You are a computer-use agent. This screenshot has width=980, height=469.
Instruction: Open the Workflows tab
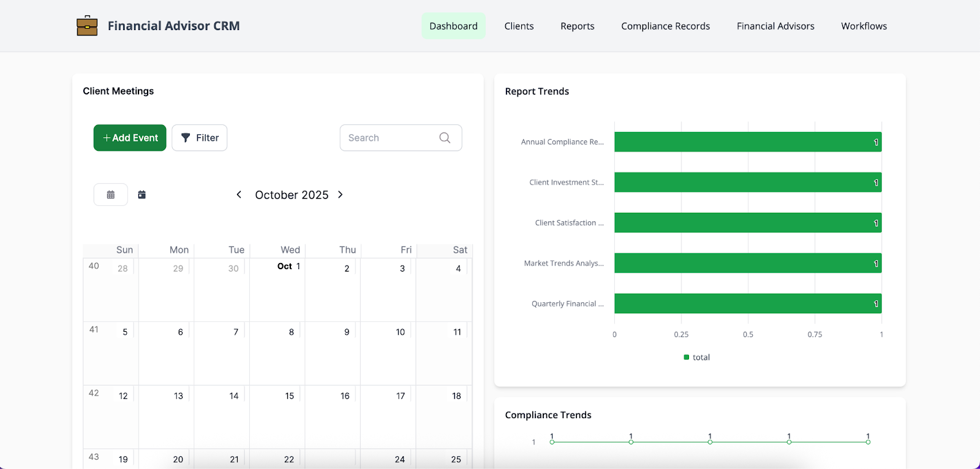[864, 26]
